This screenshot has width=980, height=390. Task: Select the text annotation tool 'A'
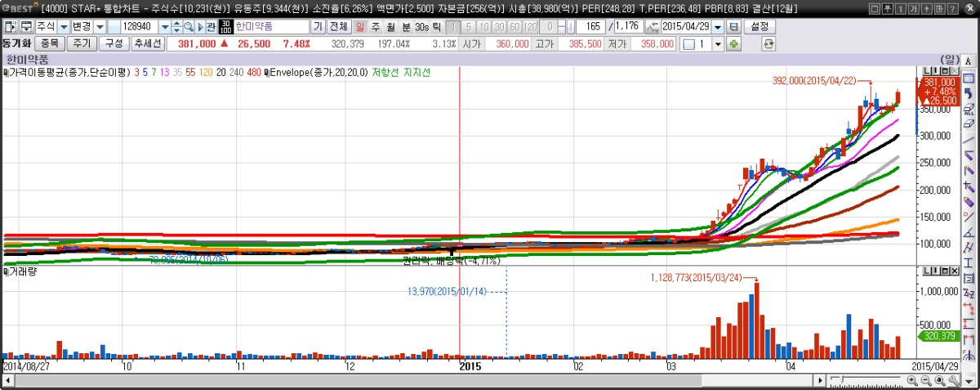click(x=969, y=61)
